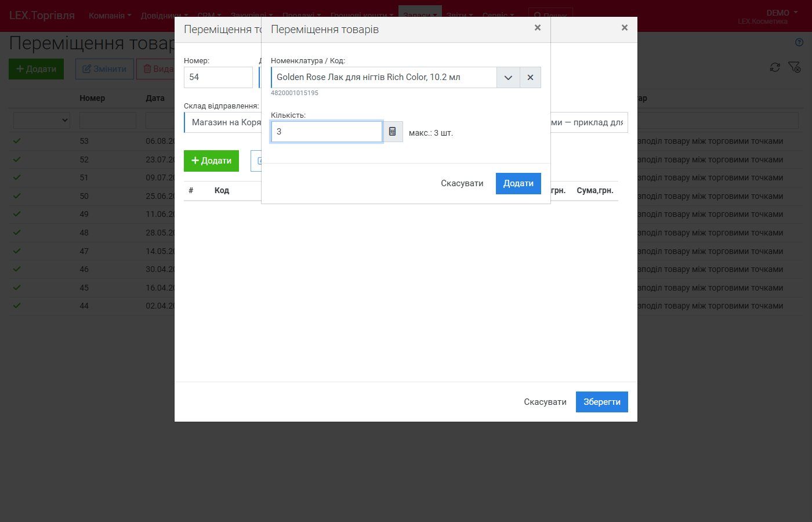Click the Змінити button in the background toolbar
812x522 pixels.
(104, 69)
